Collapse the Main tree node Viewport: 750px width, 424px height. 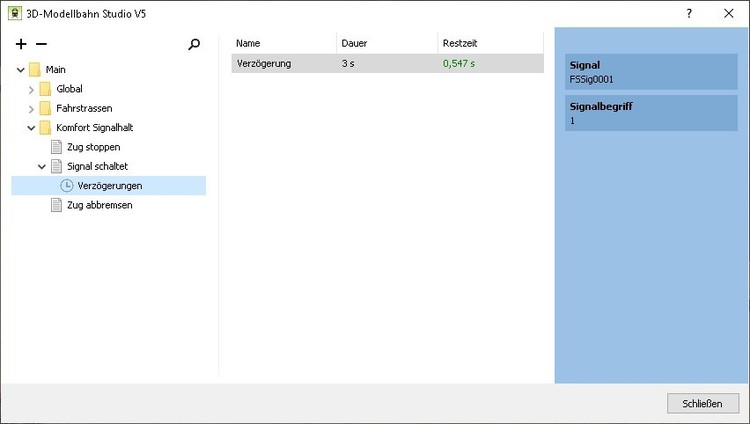click(x=21, y=70)
